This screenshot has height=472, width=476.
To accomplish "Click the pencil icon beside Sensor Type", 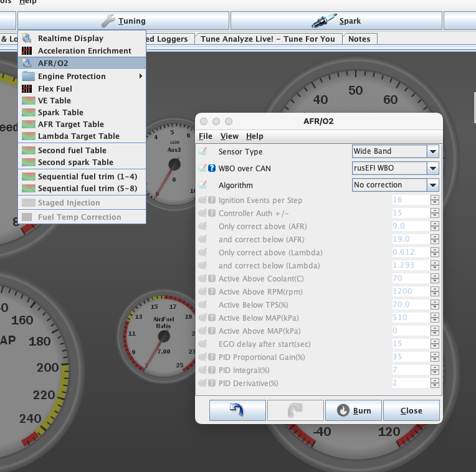I will [202, 151].
